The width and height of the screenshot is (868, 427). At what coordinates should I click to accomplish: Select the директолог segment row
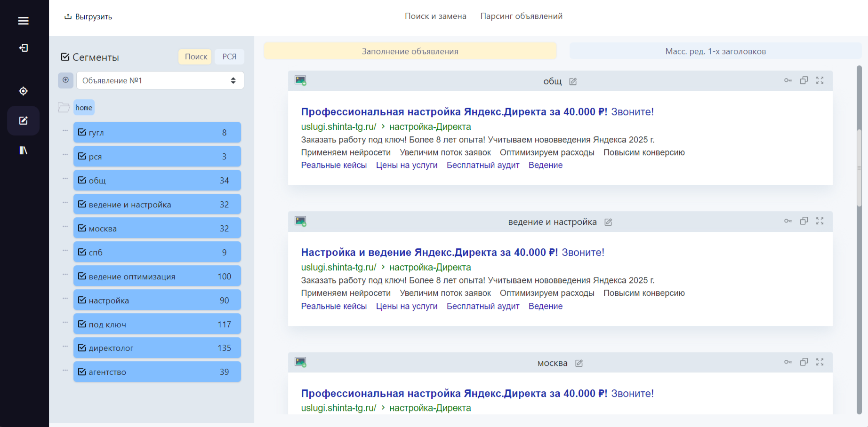pyautogui.click(x=157, y=348)
